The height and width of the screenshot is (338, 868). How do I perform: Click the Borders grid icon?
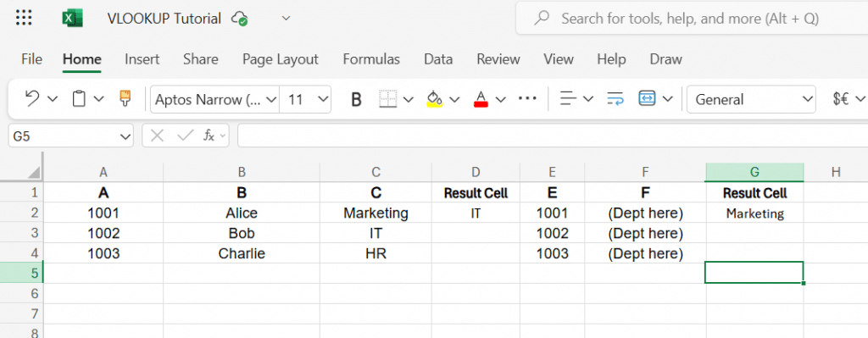point(388,99)
